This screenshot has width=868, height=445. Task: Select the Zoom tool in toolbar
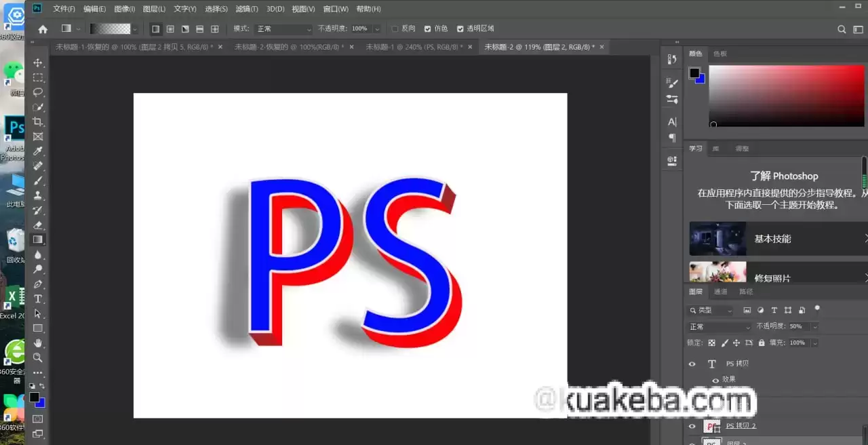[38, 357]
